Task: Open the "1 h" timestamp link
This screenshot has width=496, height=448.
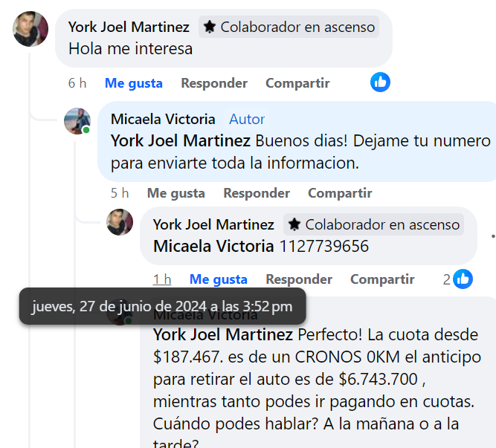Action: click(x=162, y=279)
